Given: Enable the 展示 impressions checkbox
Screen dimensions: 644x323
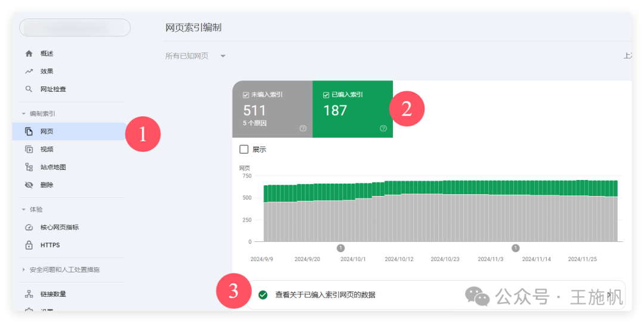Looking at the screenshot, I should 244,150.
